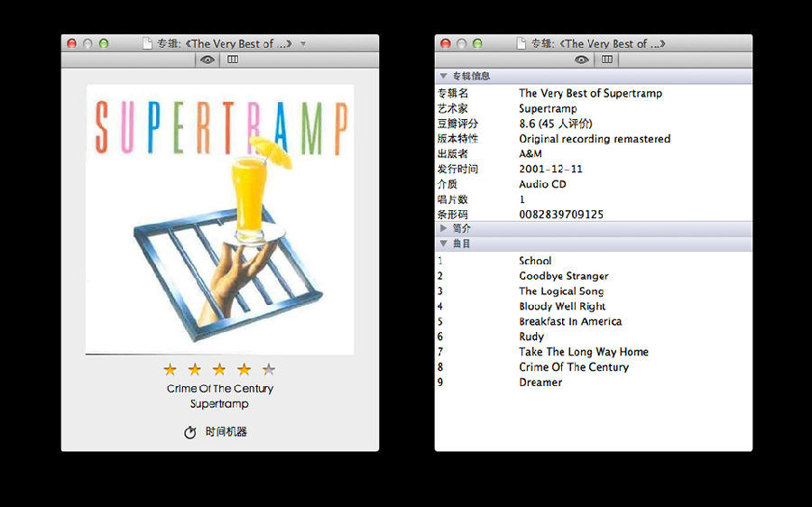Click the 发行时间 field label
Viewport: 812px width, 507px height.
457,169
